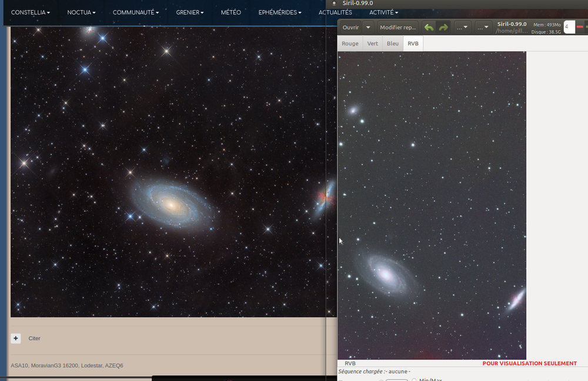
Task: Switch to the Vert channel tab
Action: click(372, 44)
